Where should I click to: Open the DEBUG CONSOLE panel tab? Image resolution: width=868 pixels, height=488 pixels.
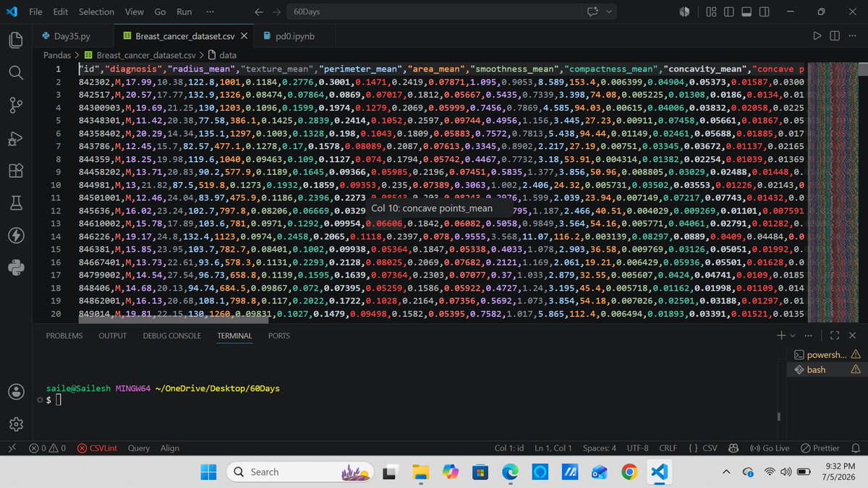click(x=172, y=335)
